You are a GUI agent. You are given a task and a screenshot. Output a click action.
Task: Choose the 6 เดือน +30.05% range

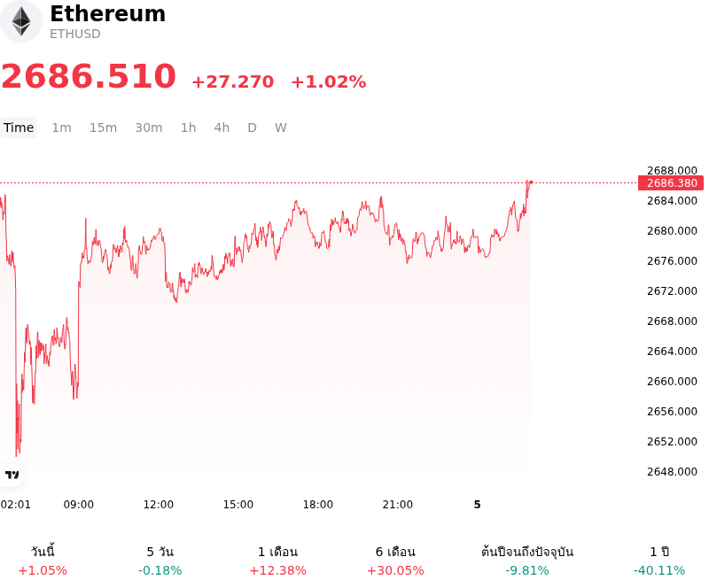tap(395, 561)
